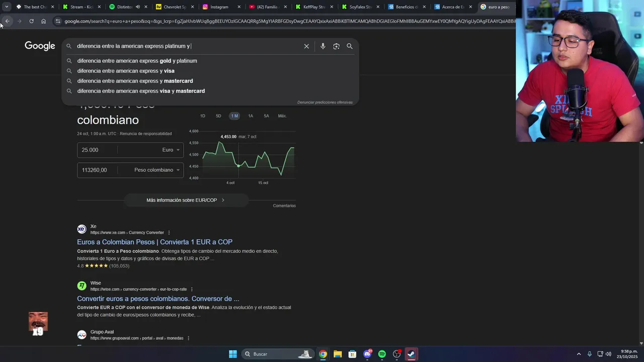Open Microsoft Store from the taskbar
644x362 pixels.
(352, 354)
